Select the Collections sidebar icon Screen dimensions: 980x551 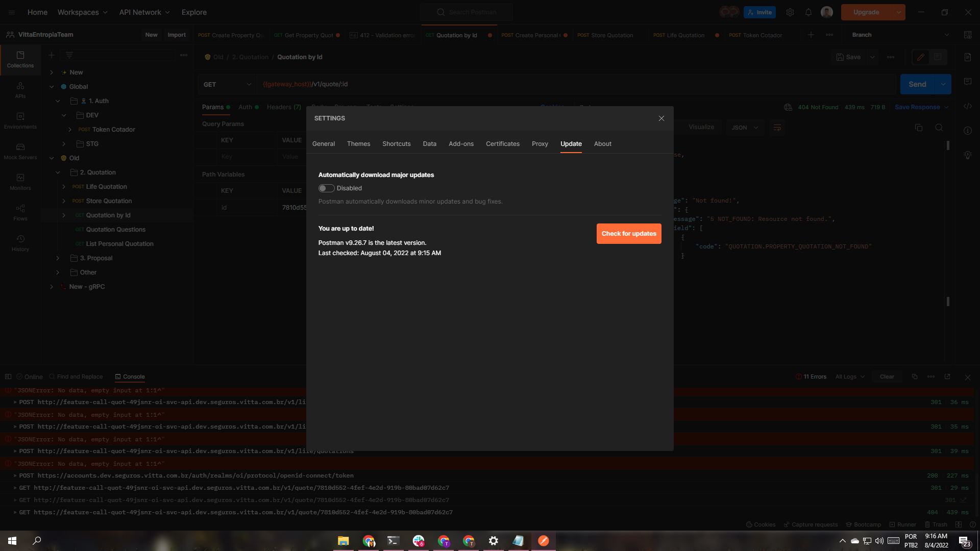20,60
